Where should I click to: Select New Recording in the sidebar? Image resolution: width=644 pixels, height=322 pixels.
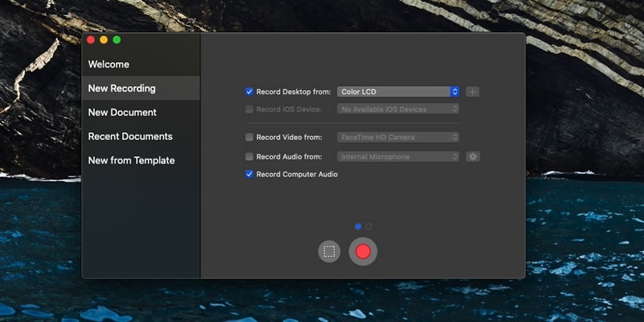click(x=140, y=89)
